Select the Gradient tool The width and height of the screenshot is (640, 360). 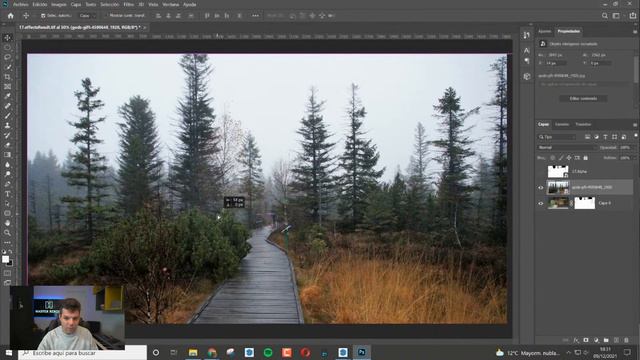7,155
